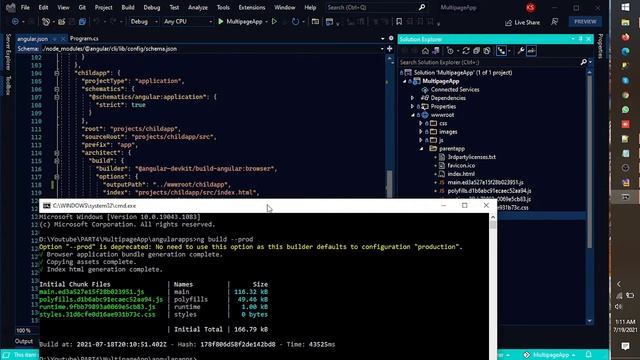Click Sync with Active Document icon
Screen dimensions: 640x360
coord(466,51)
